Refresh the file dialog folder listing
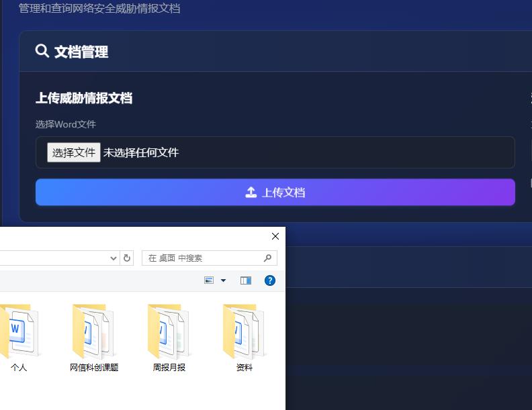532x410 pixels. click(127, 258)
